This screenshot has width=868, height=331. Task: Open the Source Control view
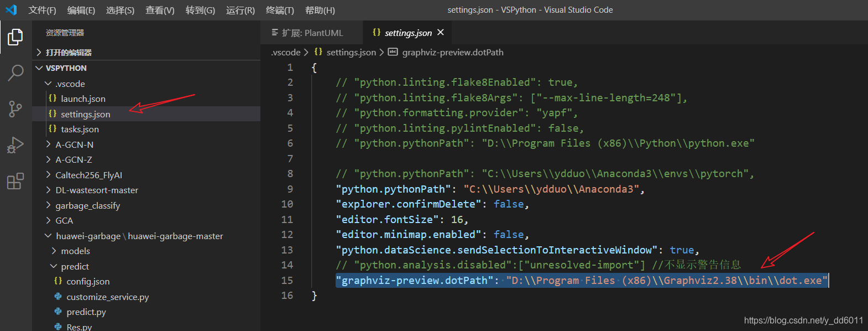(x=15, y=109)
